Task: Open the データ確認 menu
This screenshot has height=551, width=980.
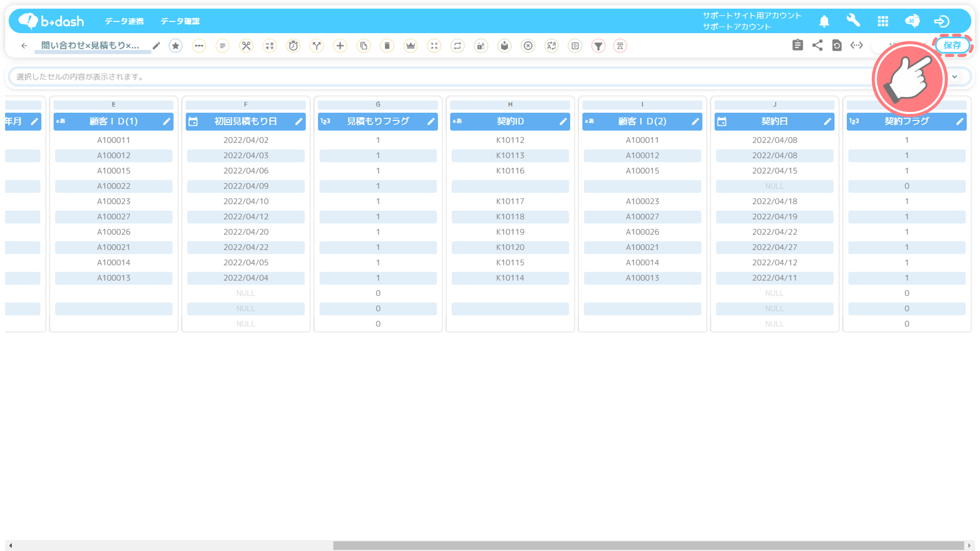Action: [180, 21]
